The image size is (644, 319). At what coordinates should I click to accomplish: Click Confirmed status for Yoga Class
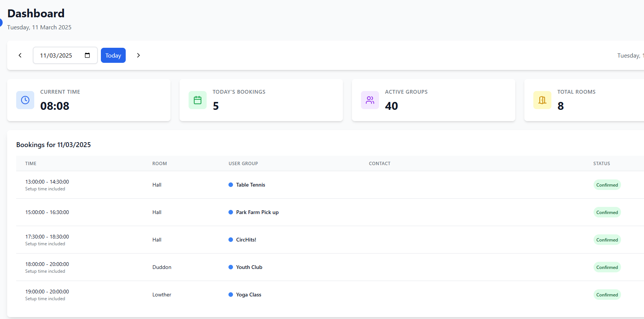point(607,295)
